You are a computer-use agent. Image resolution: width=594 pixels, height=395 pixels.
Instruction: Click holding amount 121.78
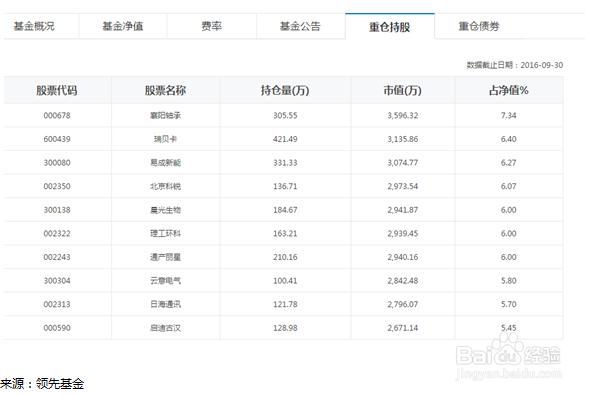tap(285, 304)
